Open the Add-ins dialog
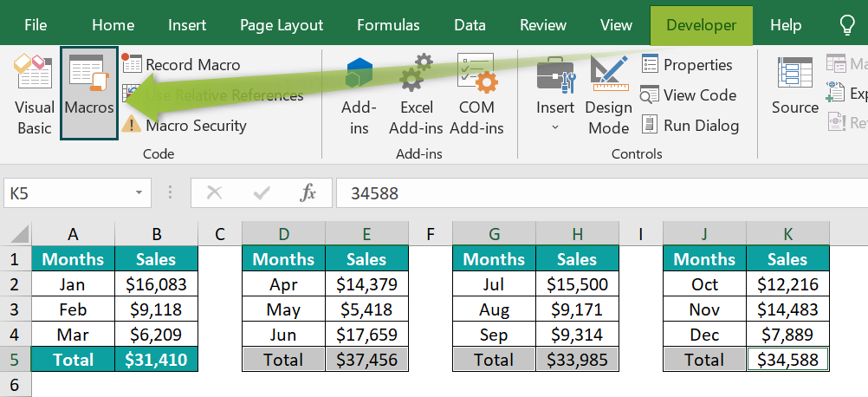The image size is (868, 397). [359, 94]
